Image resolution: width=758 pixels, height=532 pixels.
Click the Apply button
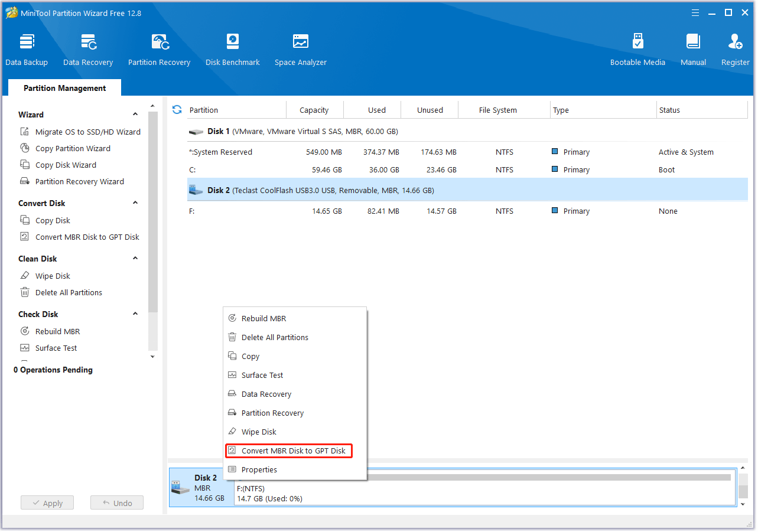(x=47, y=503)
